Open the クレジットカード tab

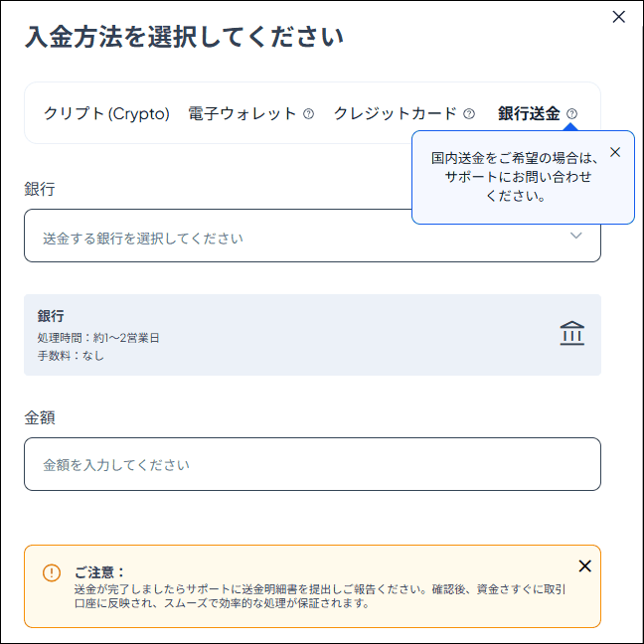(x=395, y=113)
